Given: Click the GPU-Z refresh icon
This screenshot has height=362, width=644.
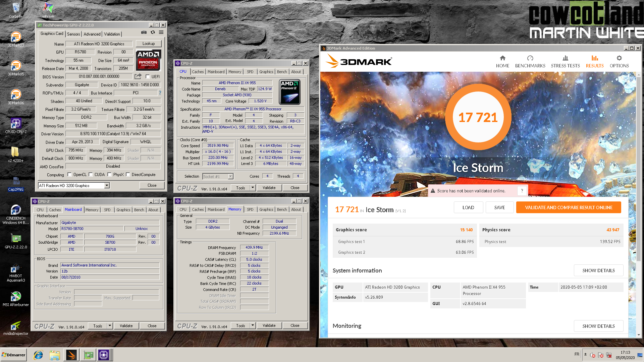Looking at the screenshot, I should click(x=153, y=33).
